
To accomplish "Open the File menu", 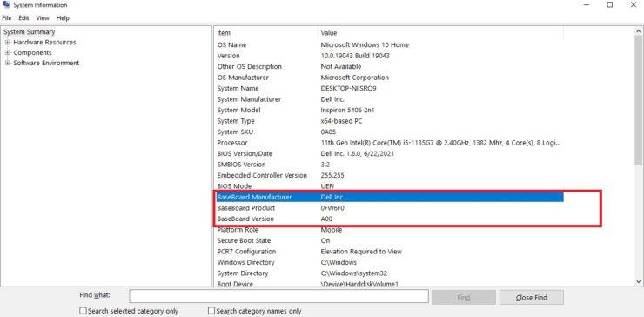I will coord(7,18).
